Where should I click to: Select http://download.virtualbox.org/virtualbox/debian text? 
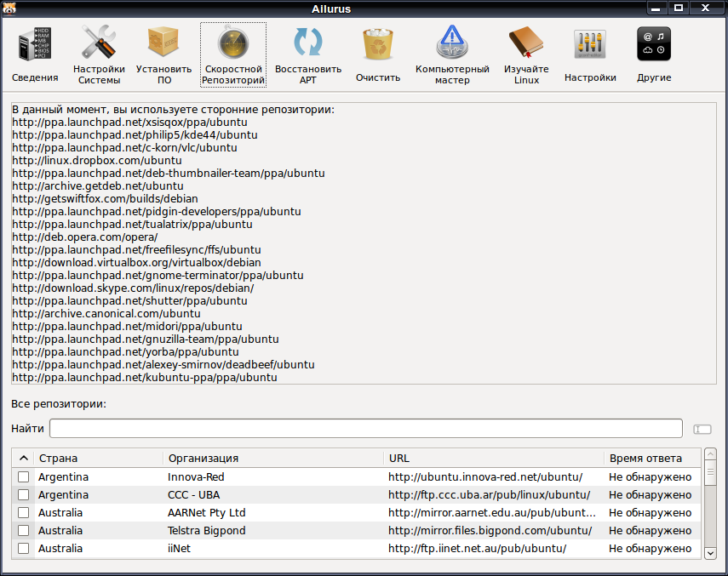[x=136, y=263]
